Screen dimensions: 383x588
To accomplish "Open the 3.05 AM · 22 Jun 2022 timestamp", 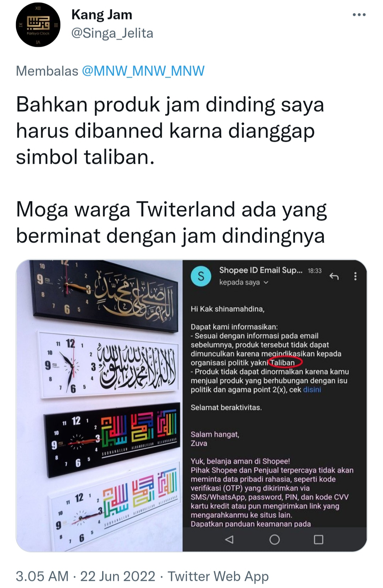I will click(x=85, y=576).
